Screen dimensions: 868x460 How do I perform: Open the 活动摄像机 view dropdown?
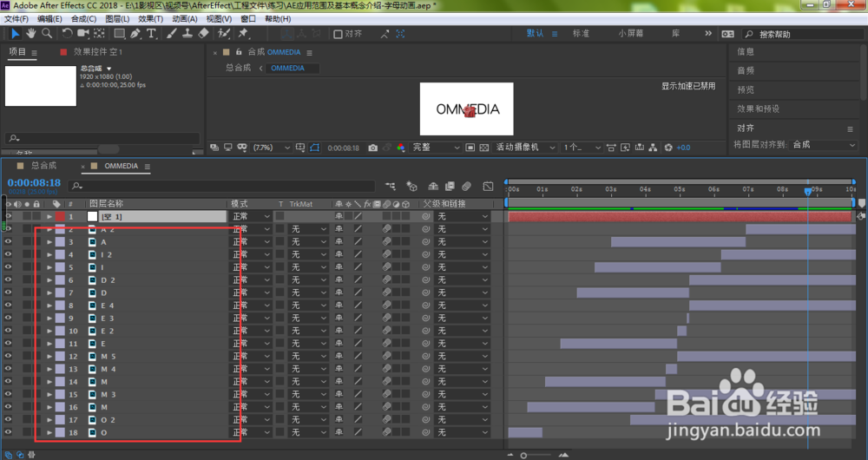(525, 148)
